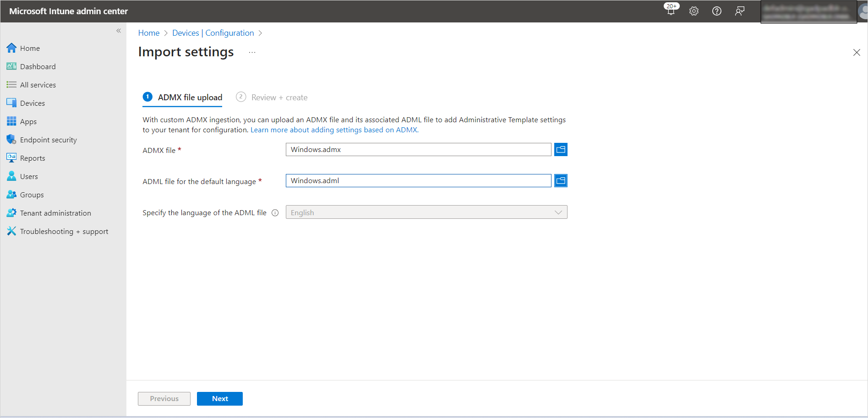Click the Help question mark icon

717,11
